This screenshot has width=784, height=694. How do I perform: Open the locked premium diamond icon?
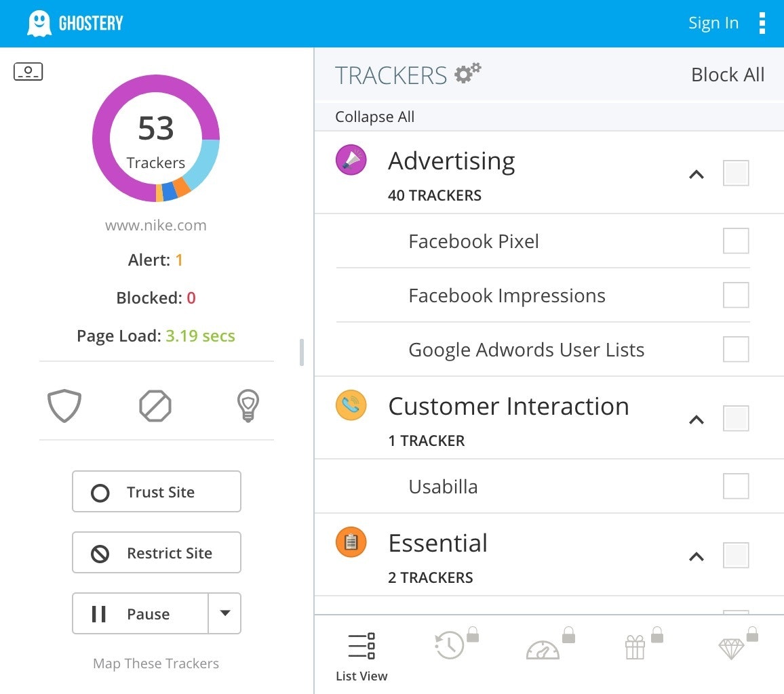pyautogui.click(x=731, y=648)
